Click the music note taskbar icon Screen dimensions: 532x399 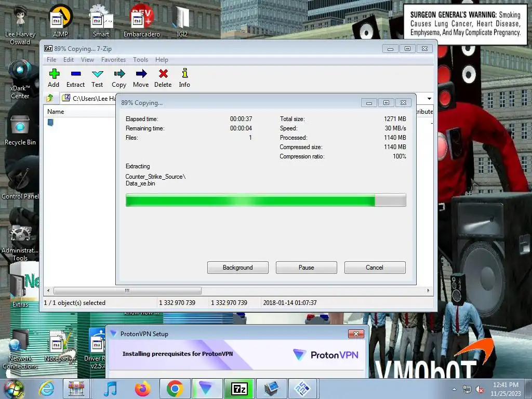111,389
